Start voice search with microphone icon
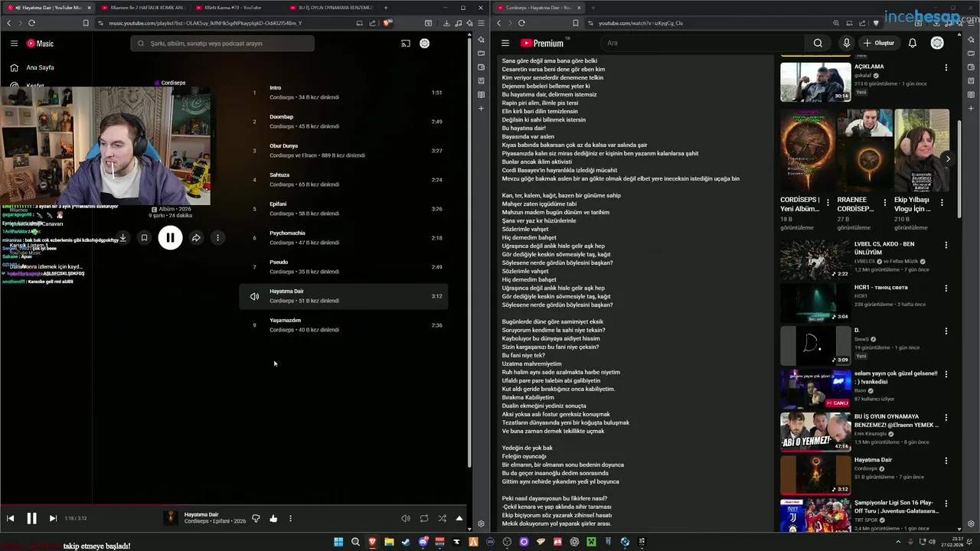The image size is (980, 551). pos(846,43)
